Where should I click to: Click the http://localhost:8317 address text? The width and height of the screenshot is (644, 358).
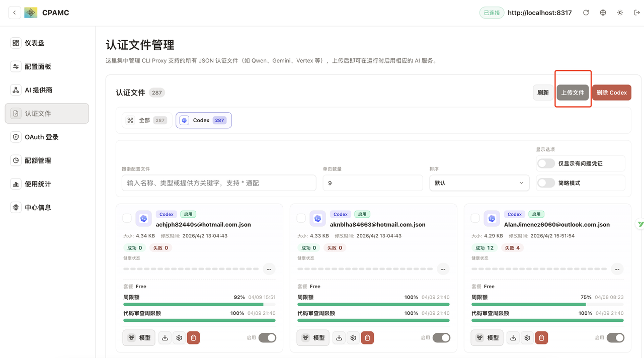[x=540, y=13]
